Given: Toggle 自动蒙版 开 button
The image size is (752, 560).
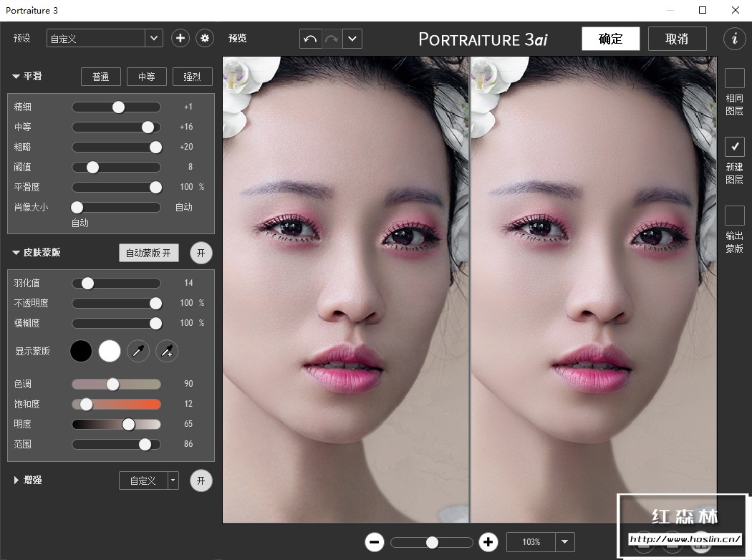Looking at the screenshot, I should click(149, 253).
